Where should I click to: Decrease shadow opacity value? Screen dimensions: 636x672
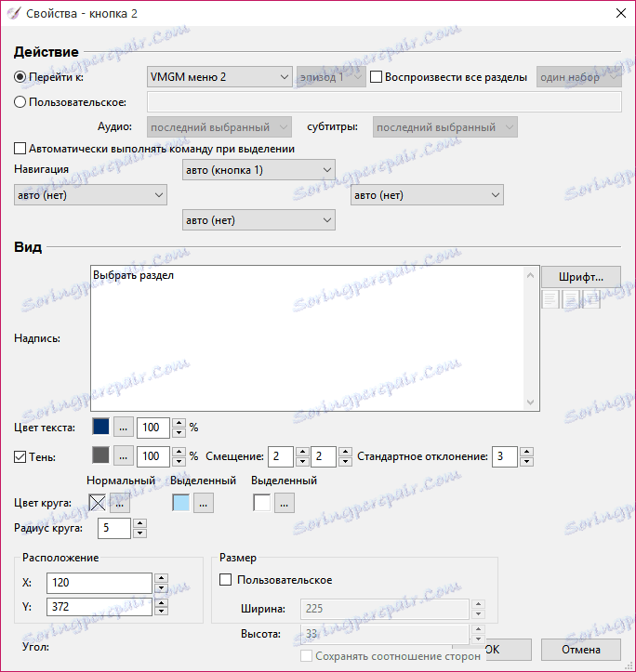coord(179,462)
